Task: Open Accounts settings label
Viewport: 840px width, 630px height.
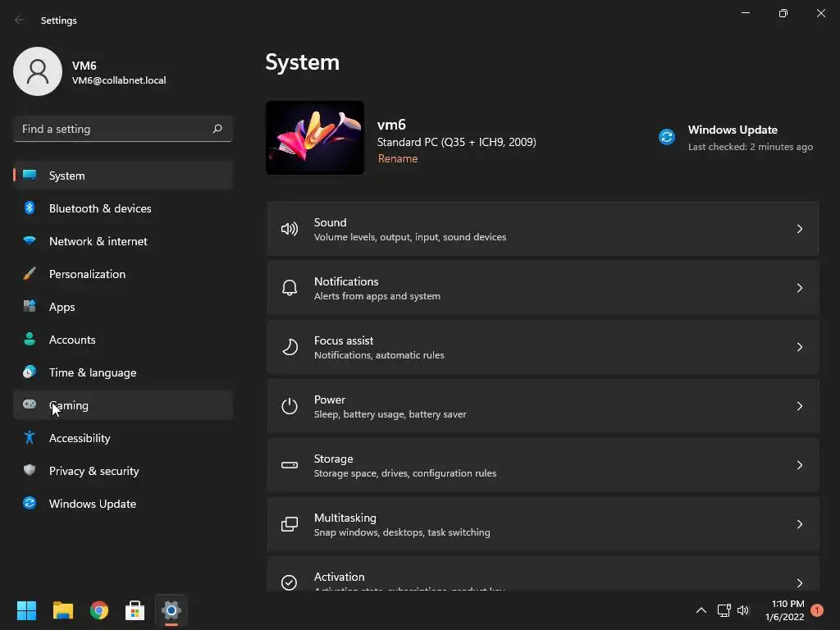Action: (72, 340)
